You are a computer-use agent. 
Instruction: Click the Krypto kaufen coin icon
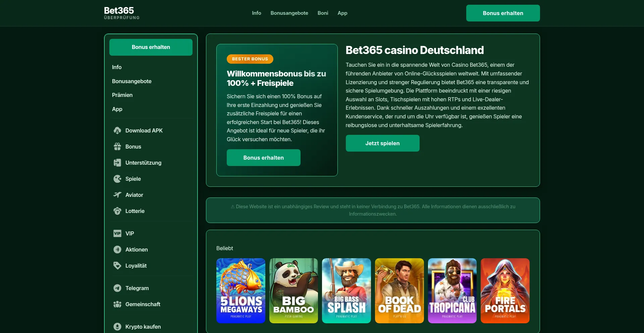[x=117, y=327]
